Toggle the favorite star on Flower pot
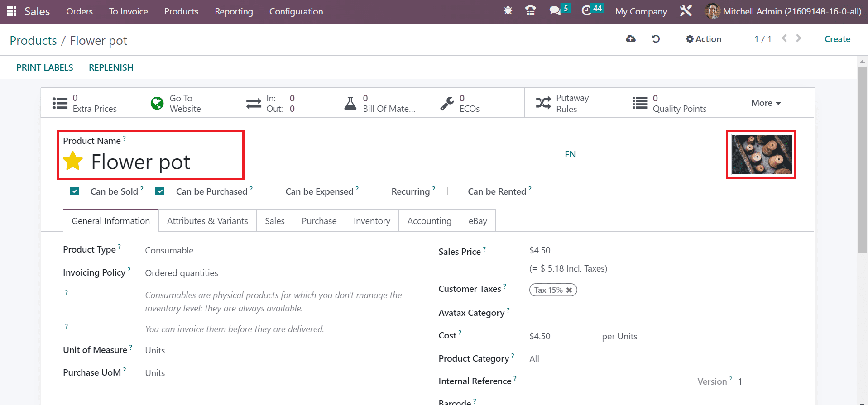The height and width of the screenshot is (405, 868). click(x=73, y=161)
